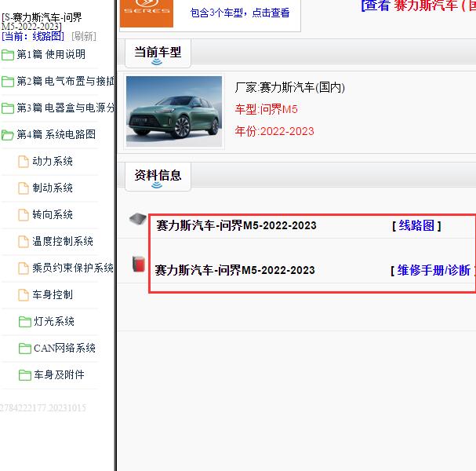Select 第4篇 系统电路图 chapter
476x471 pixels.
pos(56,134)
